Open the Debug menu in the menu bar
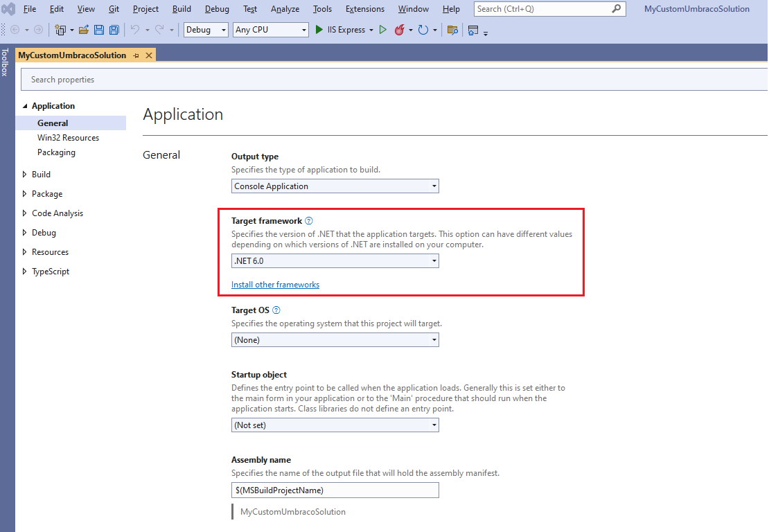The image size is (769, 532). pos(217,9)
